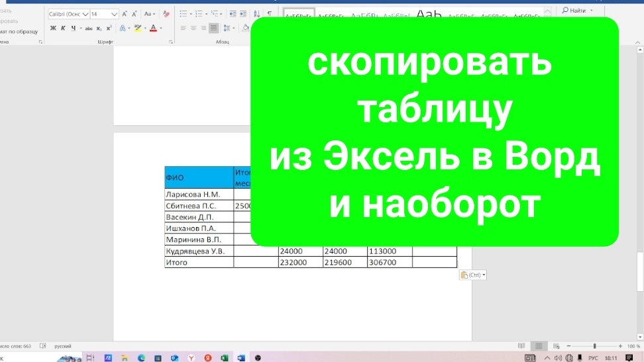The width and height of the screenshot is (644, 362).
Task: Open Font dialog launcher in Шрифт group
Action: 170,42
